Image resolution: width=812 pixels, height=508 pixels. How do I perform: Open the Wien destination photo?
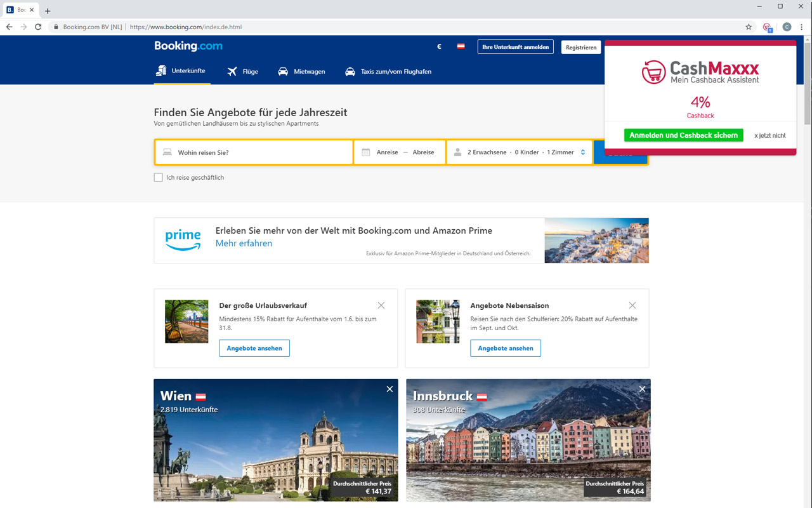click(276, 440)
